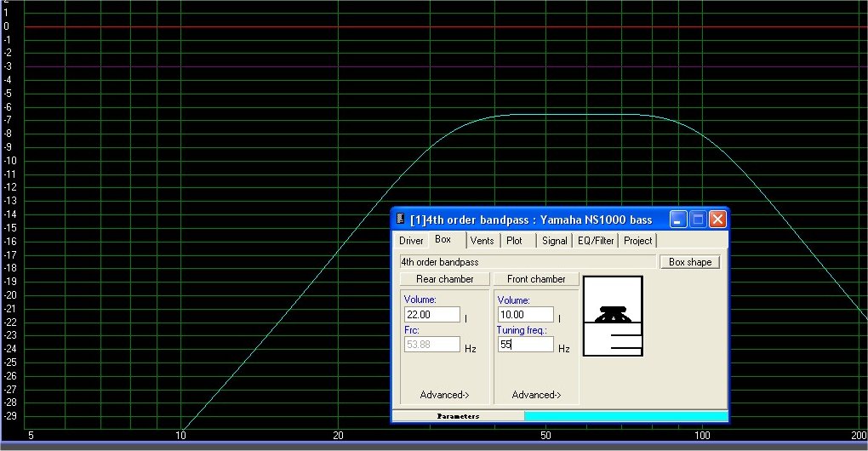Click the Frc label
This screenshot has width=868, height=451.
pos(411,330)
